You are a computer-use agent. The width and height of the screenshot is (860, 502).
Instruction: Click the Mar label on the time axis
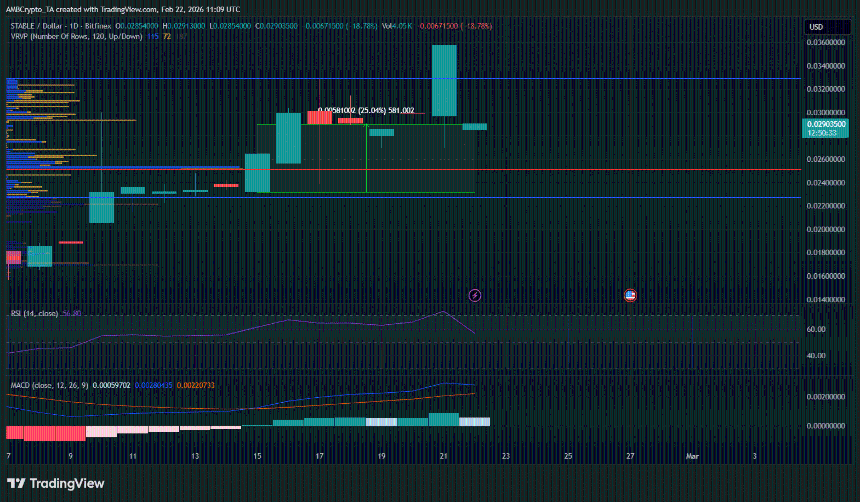[691, 455]
